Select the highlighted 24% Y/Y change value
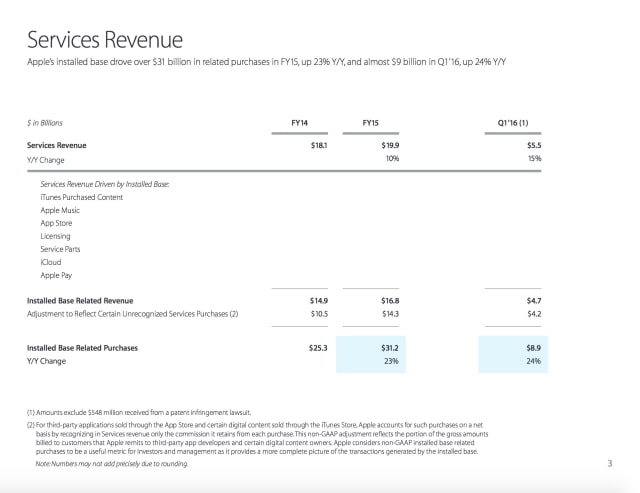Image resolution: width=640 pixels, height=493 pixels. pyautogui.click(x=532, y=360)
